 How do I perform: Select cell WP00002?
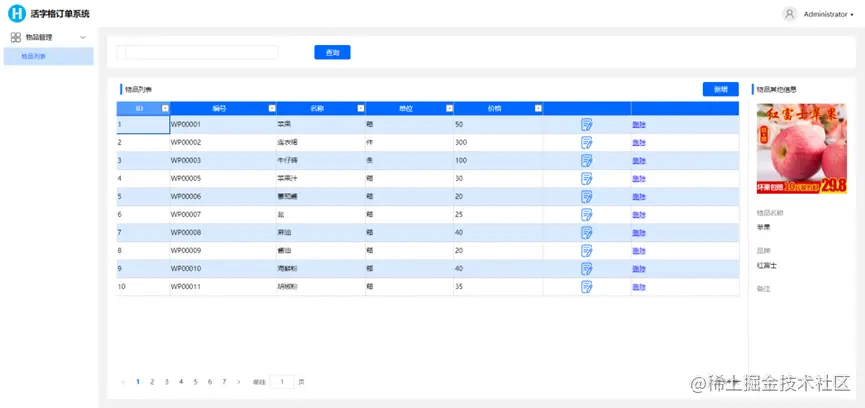[223, 143]
